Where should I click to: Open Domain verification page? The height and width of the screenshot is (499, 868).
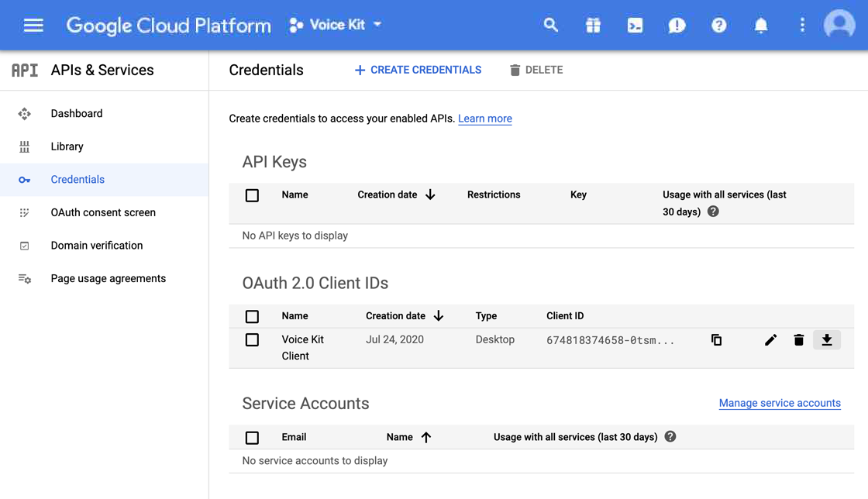click(97, 245)
